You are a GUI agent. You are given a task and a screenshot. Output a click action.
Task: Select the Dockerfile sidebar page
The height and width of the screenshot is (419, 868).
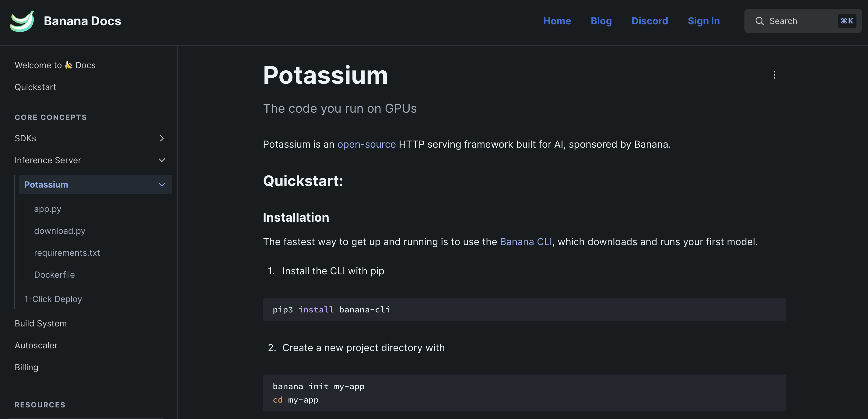[x=54, y=275]
